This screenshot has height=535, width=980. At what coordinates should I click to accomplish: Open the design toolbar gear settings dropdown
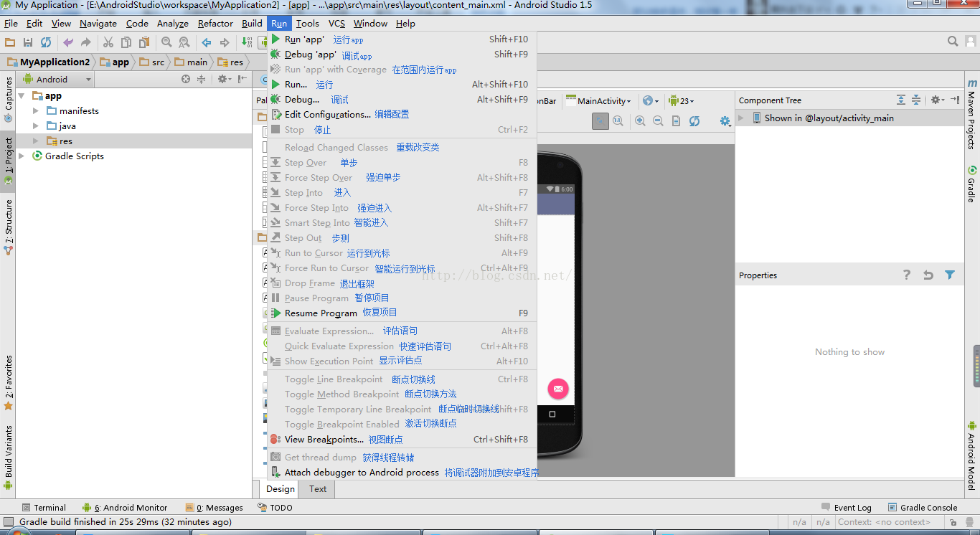click(725, 121)
